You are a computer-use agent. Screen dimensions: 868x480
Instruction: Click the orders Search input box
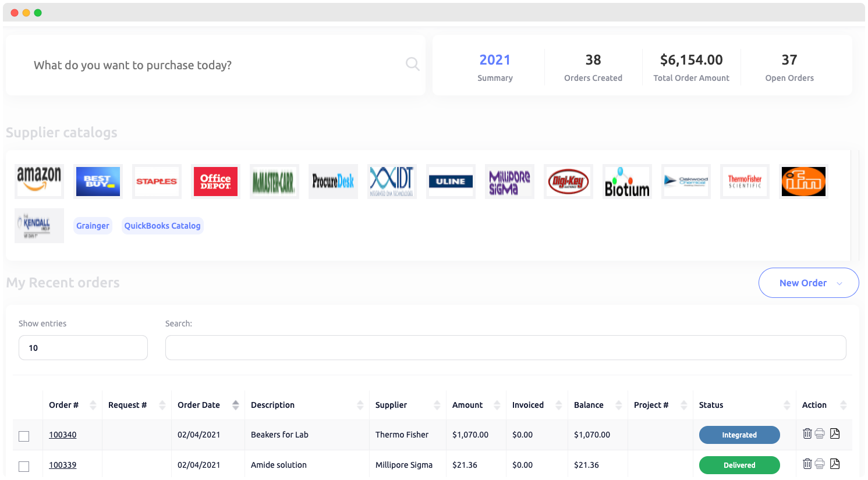[x=505, y=348]
